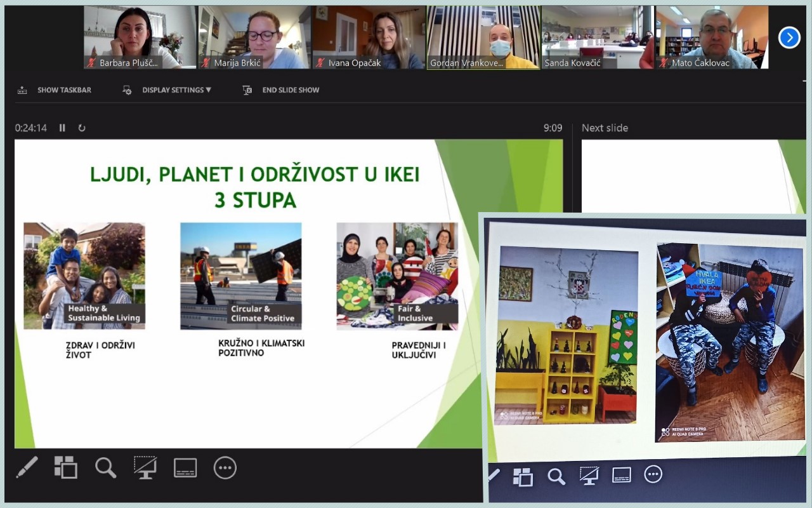The width and height of the screenshot is (812, 508).
Task: Click the Next slide preview thumbnail
Action: 693,177
